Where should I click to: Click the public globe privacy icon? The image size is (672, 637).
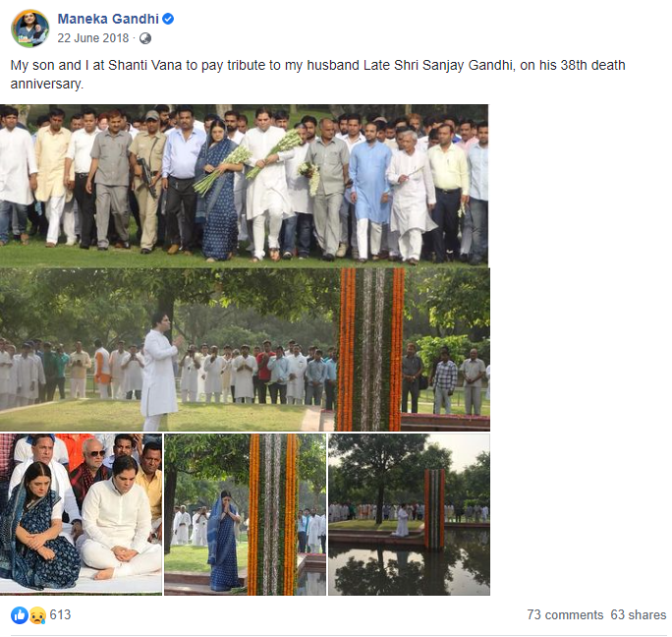(x=145, y=38)
